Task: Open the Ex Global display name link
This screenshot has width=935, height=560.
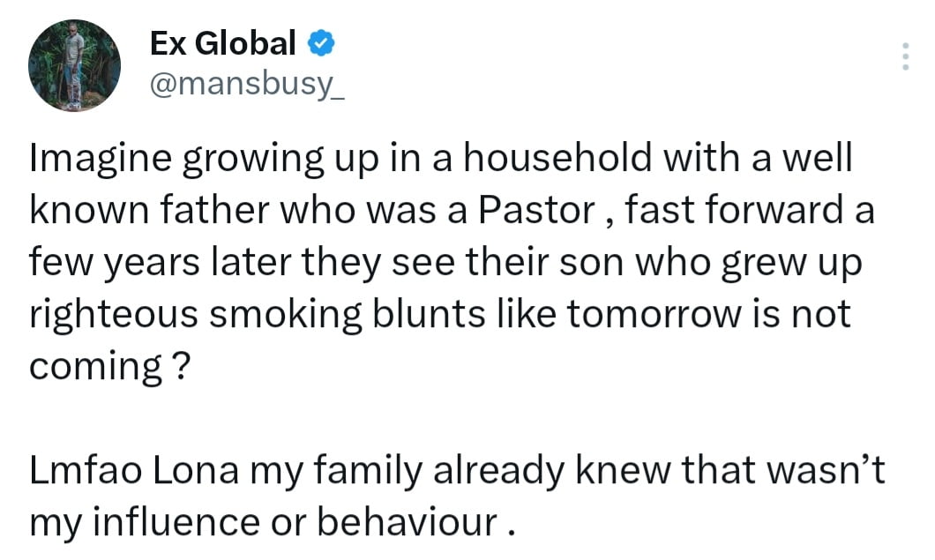Action: [222, 43]
